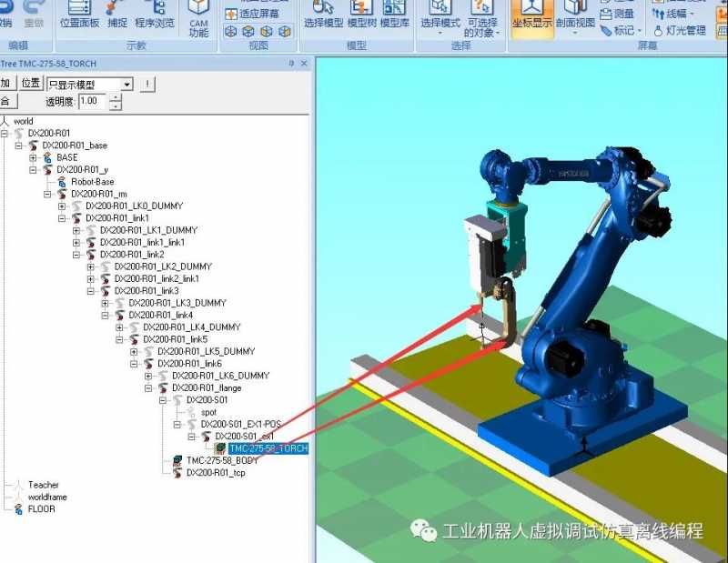Screen dimensions: 728x563
Task: Click the 适应屏幕 fit-to-screen icon
Action: tap(231, 15)
